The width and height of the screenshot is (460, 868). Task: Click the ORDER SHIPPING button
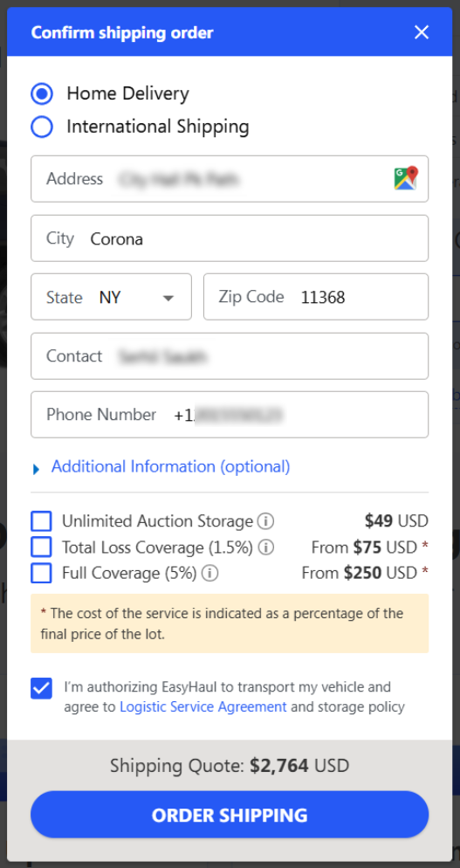(230, 815)
